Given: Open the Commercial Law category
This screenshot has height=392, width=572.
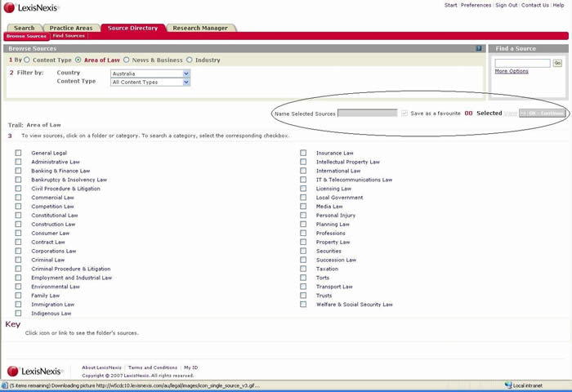Looking at the screenshot, I should pyautogui.click(x=52, y=198).
